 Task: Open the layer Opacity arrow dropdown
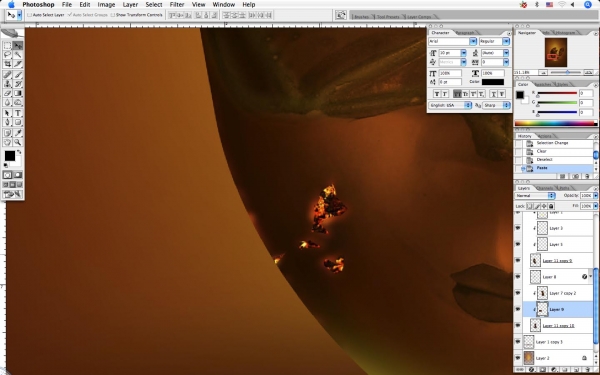pyautogui.click(x=595, y=196)
